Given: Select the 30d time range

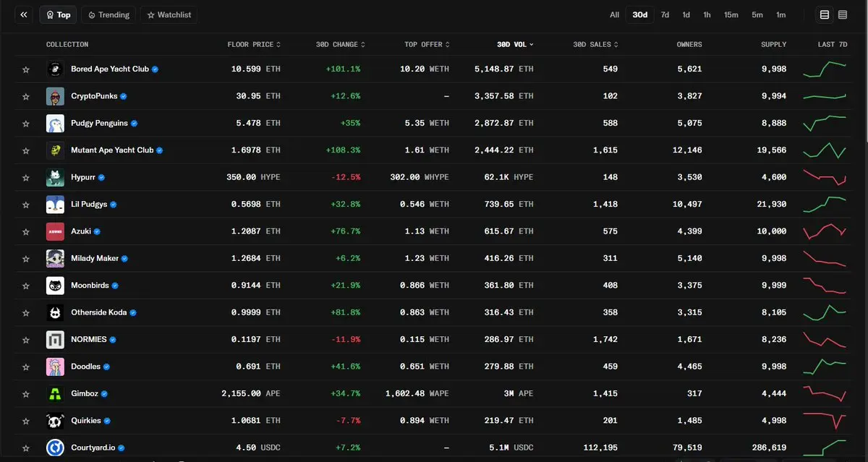Looking at the screenshot, I should click(x=640, y=14).
